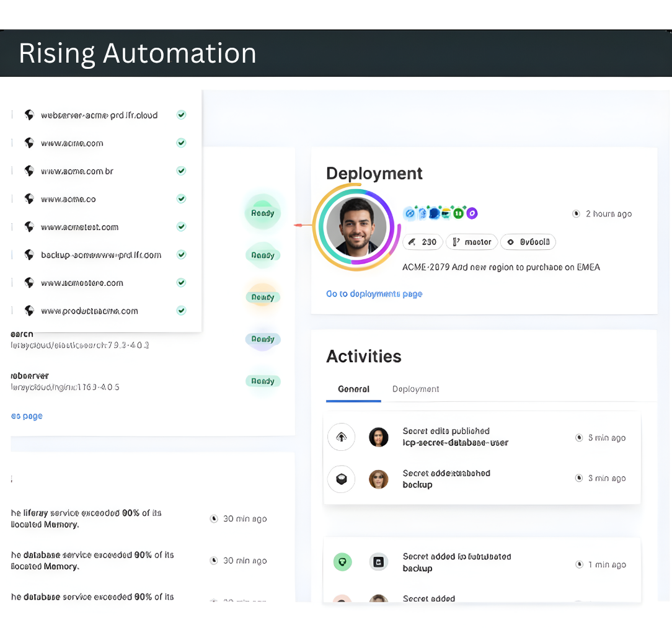Select the backup-acmewww-prd.lfr.com domain entry
Viewport: 672px width, 635px height.
click(x=101, y=255)
